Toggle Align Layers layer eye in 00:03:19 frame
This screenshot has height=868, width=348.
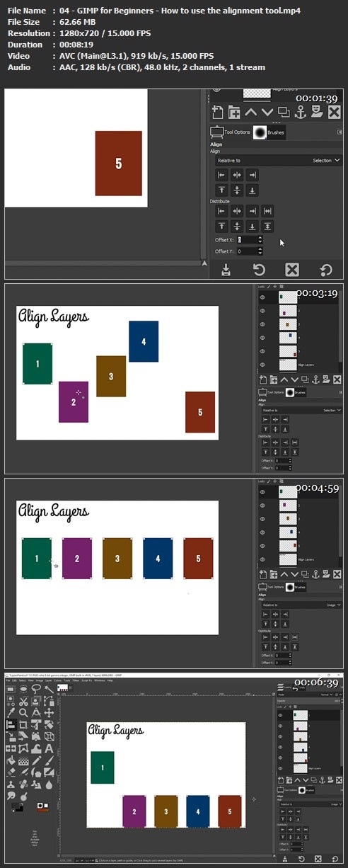(262, 365)
